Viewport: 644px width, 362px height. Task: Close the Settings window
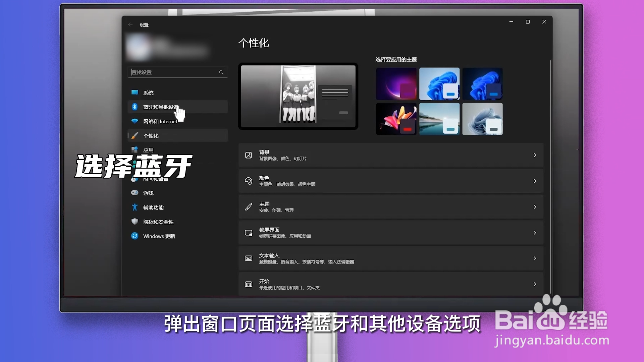[x=544, y=21]
